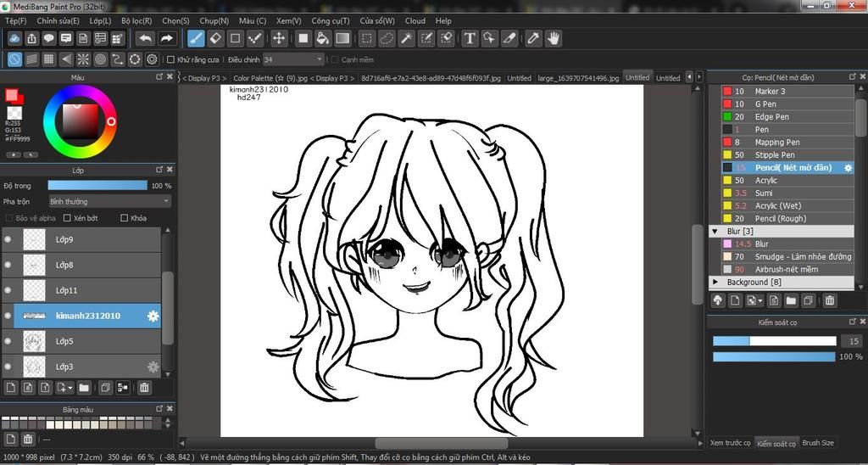Hide layer Lớp8
The image size is (868, 465).
pyautogui.click(x=8, y=265)
